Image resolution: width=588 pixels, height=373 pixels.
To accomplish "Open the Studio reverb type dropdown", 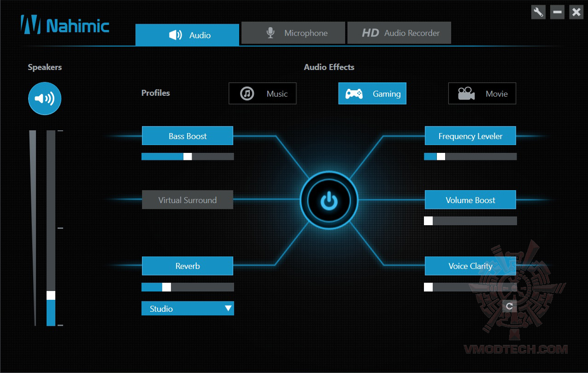I will pyautogui.click(x=188, y=309).
